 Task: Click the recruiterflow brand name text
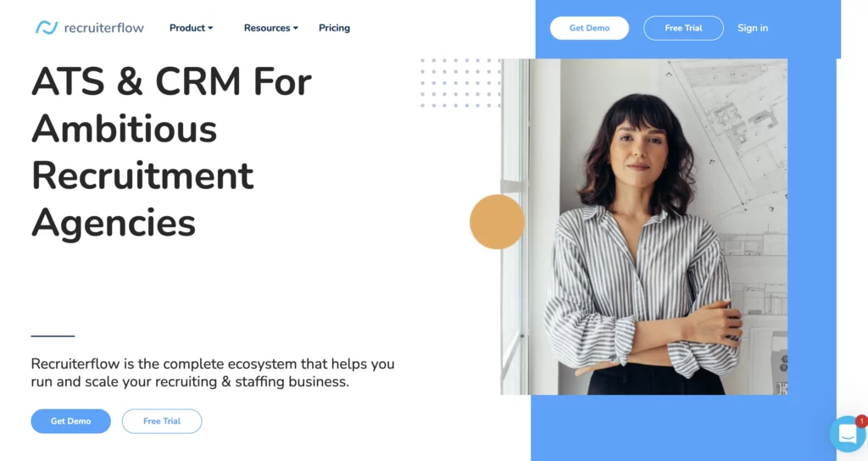pos(103,28)
